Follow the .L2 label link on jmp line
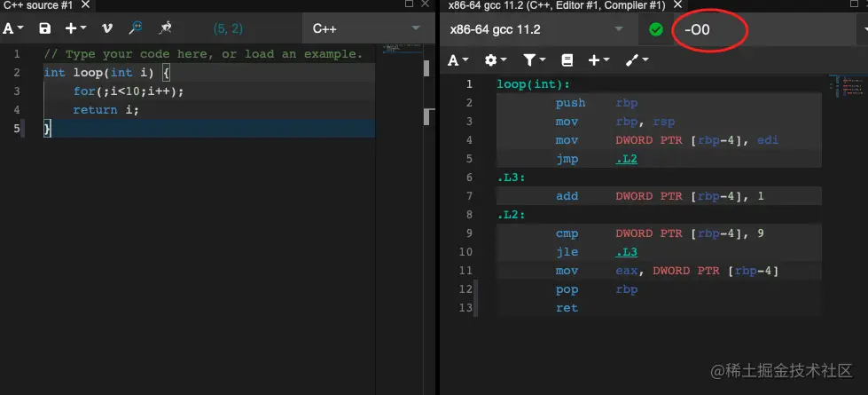 pyautogui.click(x=627, y=159)
